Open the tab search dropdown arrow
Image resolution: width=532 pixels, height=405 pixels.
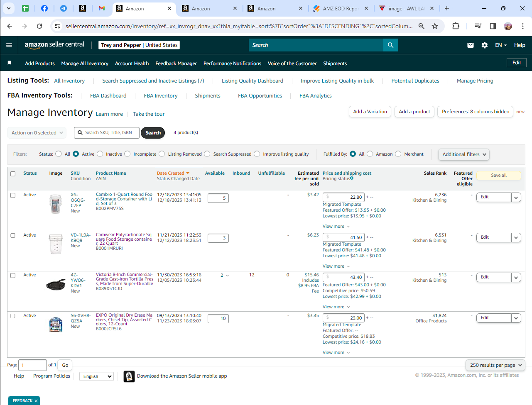point(8,8)
